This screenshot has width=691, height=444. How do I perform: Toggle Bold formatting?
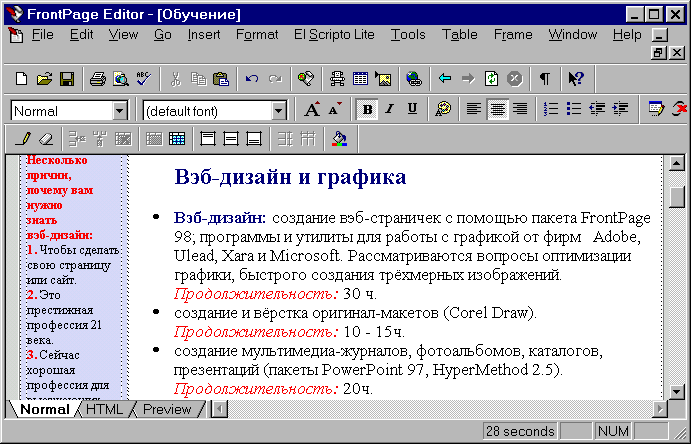(367, 109)
